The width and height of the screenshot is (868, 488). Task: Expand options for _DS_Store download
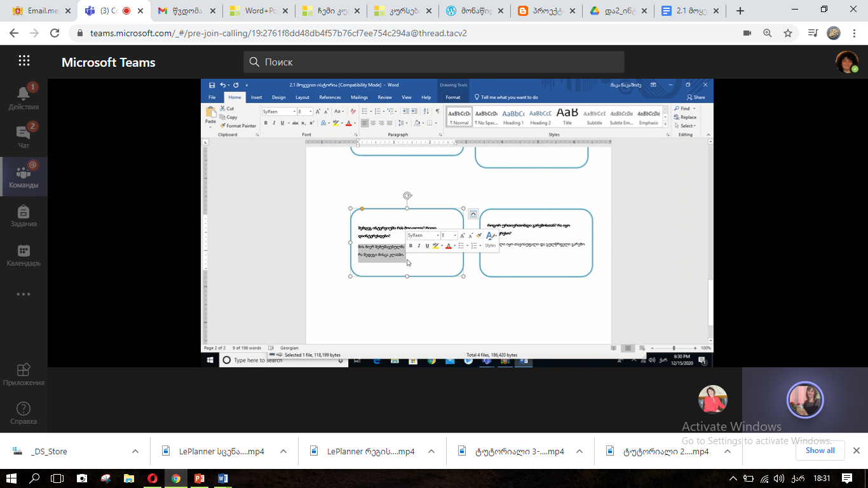coord(135,451)
